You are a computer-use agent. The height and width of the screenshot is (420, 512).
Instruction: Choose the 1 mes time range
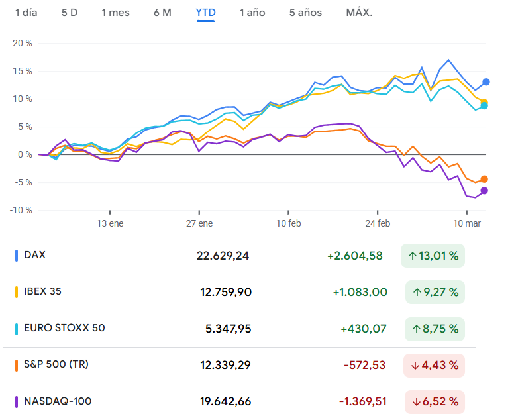[x=116, y=13]
